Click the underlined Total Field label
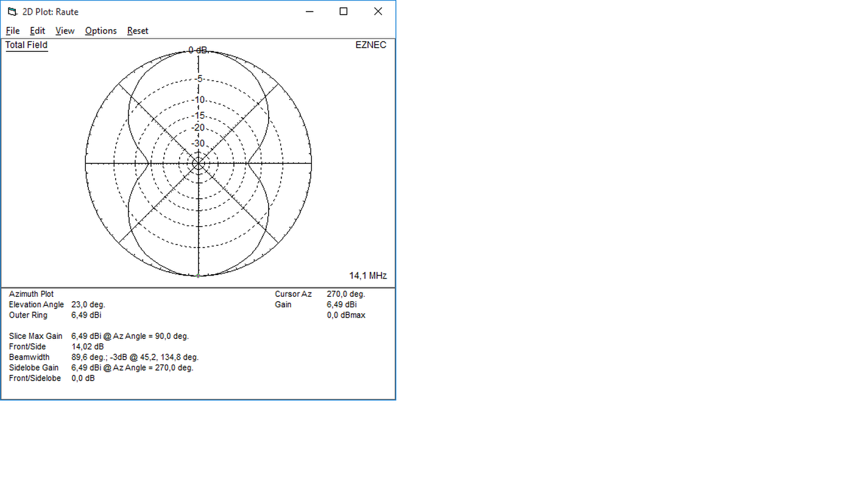 click(x=26, y=45)
